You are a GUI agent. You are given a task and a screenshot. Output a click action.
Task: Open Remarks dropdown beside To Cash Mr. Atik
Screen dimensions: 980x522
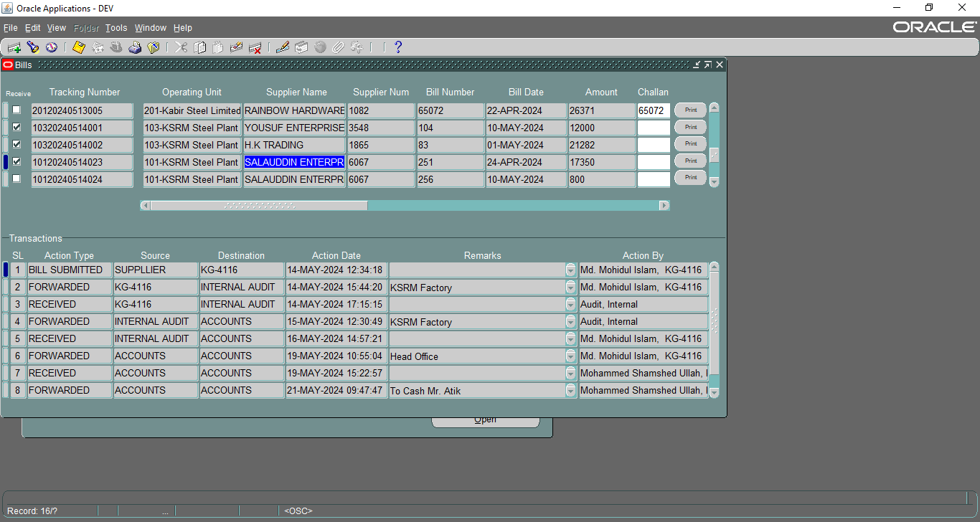pos(571,390)
